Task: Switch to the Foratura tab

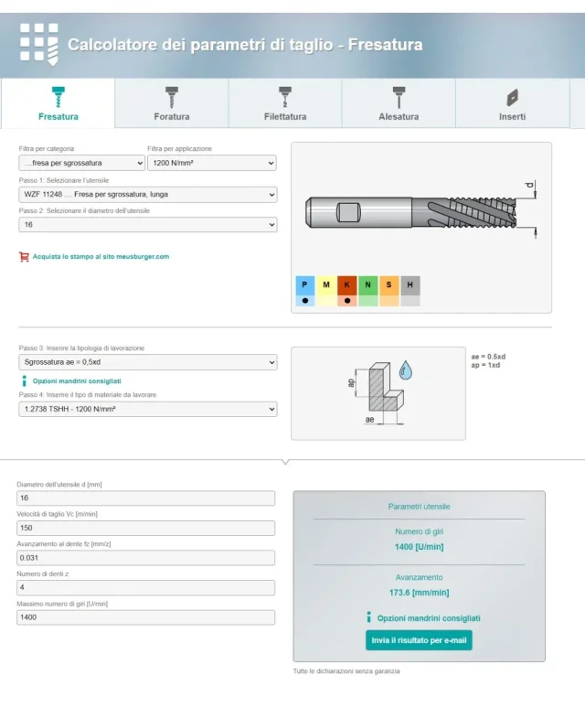Action: point(172,103)
